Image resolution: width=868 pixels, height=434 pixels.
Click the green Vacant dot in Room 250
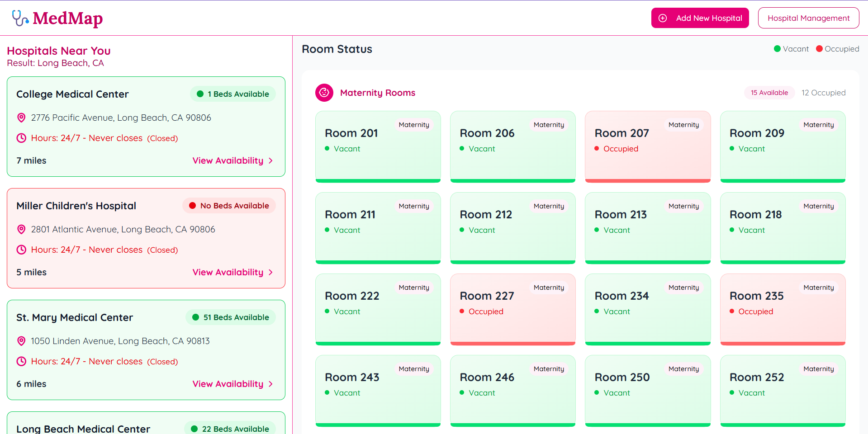coord(597,392)
